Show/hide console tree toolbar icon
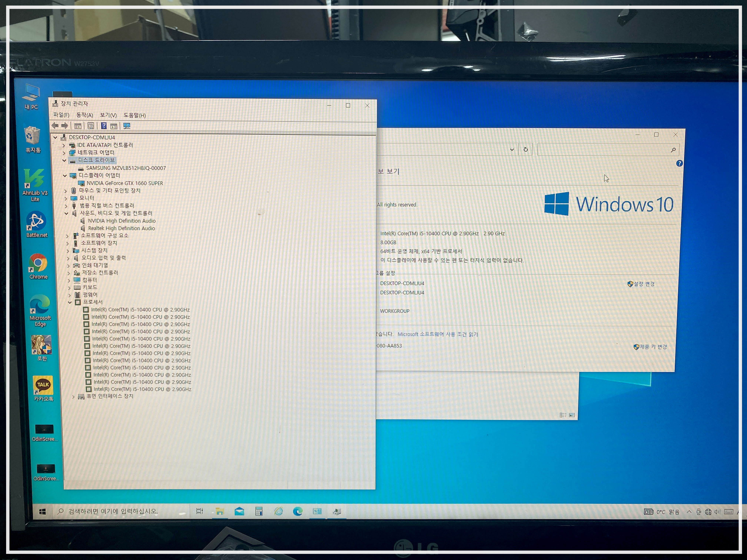 (x=78, y=126)
